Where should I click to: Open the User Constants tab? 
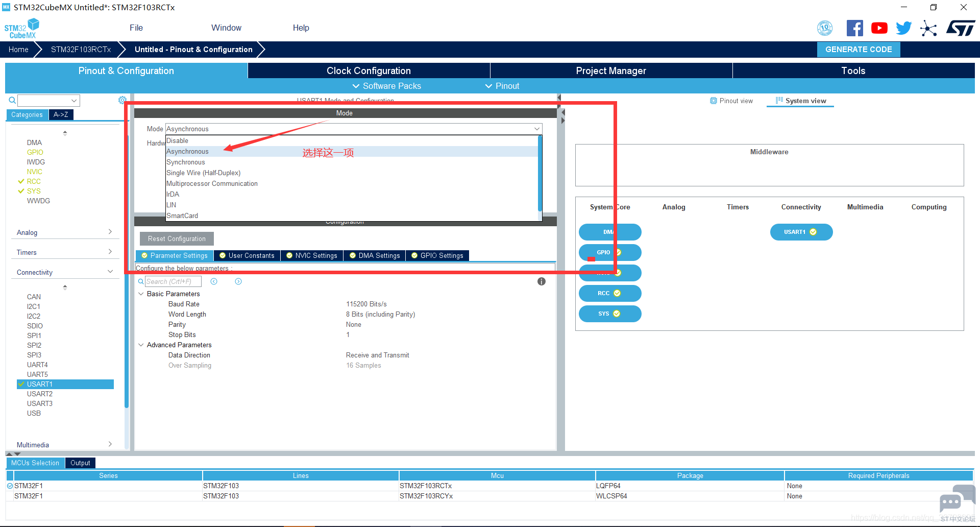(x=247, y=255)
